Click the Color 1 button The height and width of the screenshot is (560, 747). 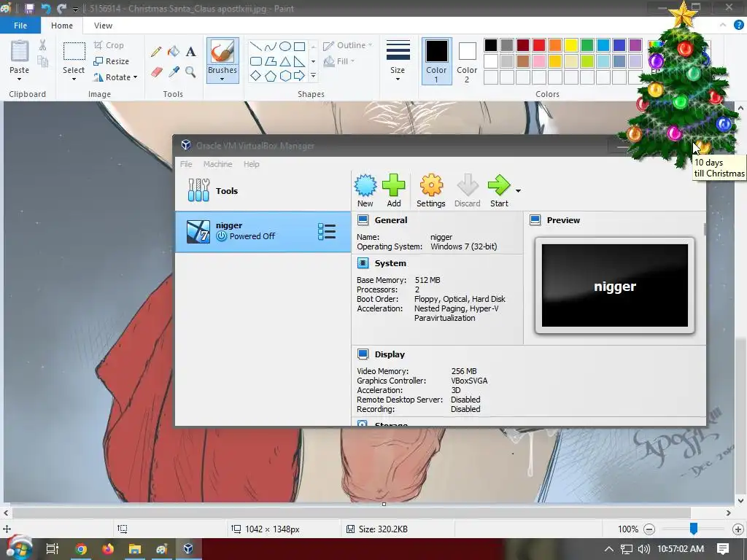(436, 61)
